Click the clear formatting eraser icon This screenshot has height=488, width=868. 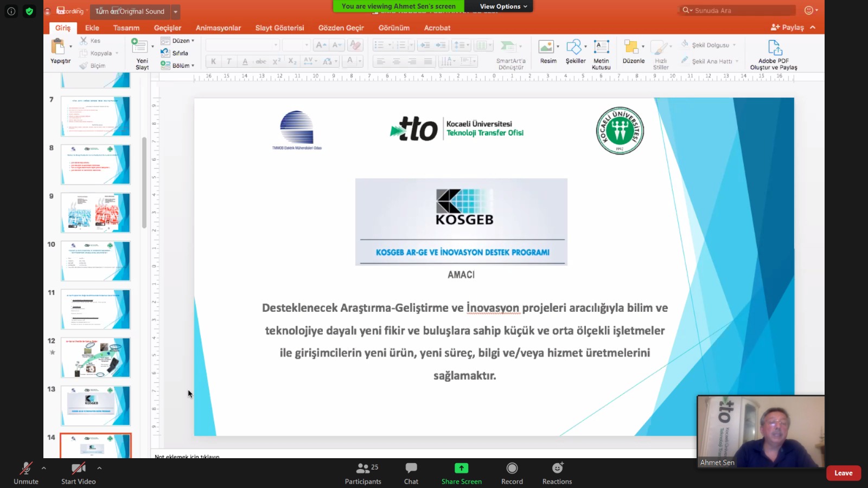[355, 45]
